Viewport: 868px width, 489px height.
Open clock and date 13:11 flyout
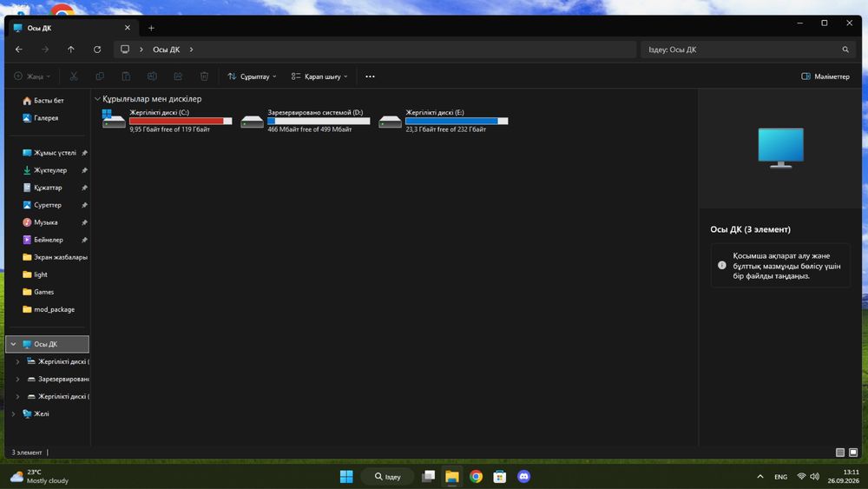point(843,476)
